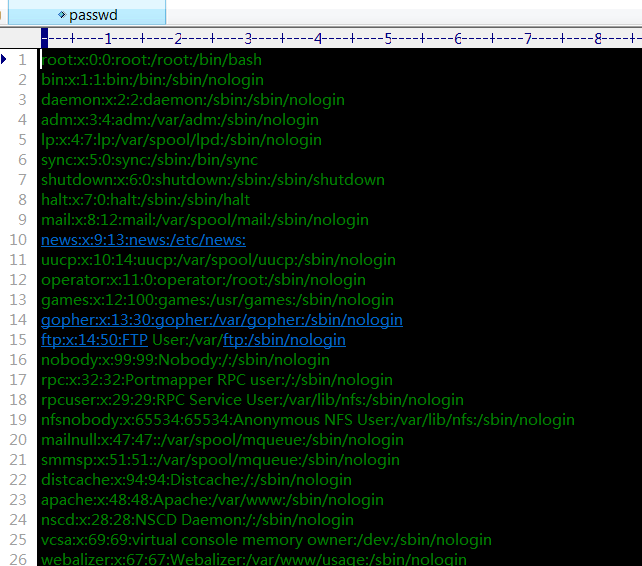Select line number 20 in the gutter
The image size is (642, 566).
(18, 440)
